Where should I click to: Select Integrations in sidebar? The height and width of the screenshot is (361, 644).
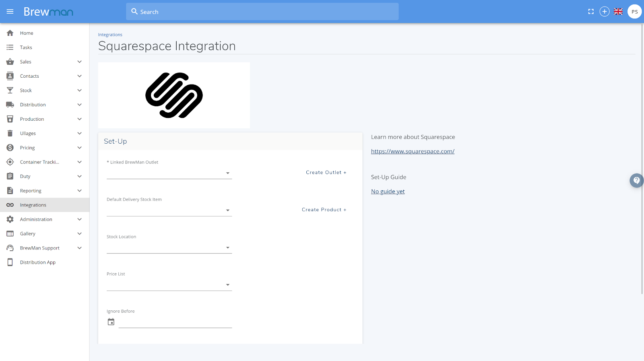[45, 205]
